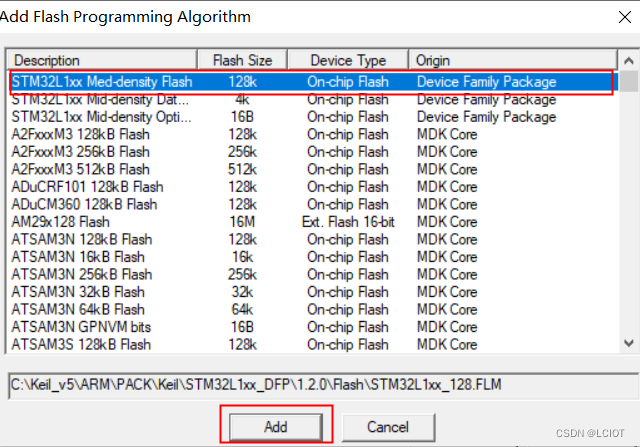Select STM32L1xx Med-density Flash row

312,82
